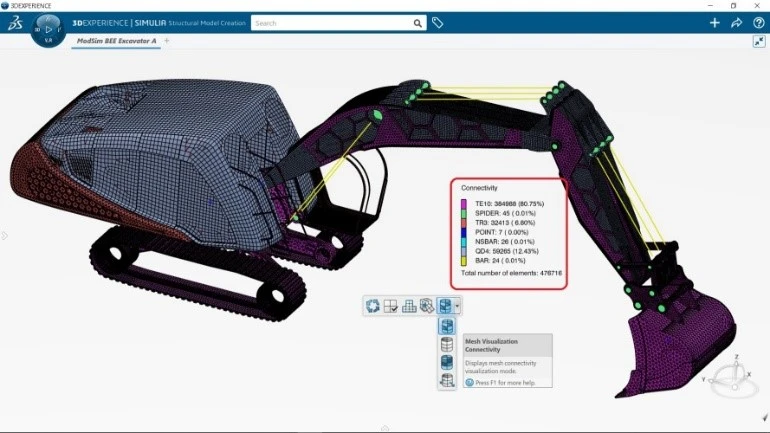770x433 pixels.
Task: Select the dark blue cylinder visualization mode
Action: click(447, 362)
